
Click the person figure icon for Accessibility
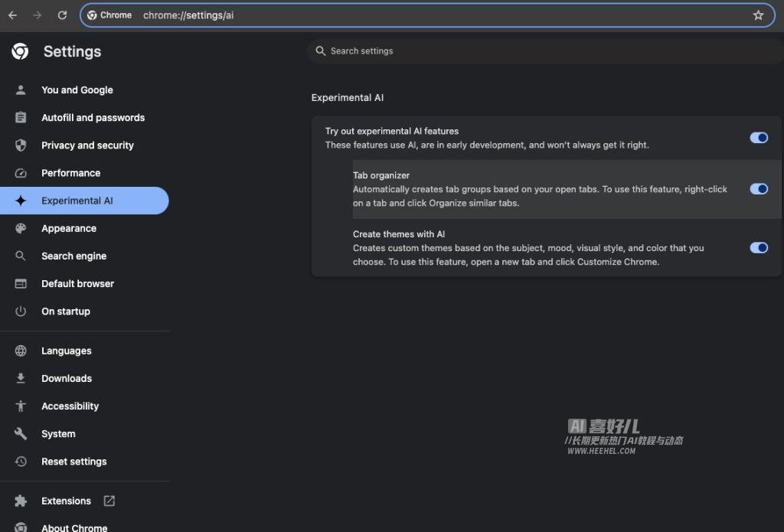click(21, 406)
